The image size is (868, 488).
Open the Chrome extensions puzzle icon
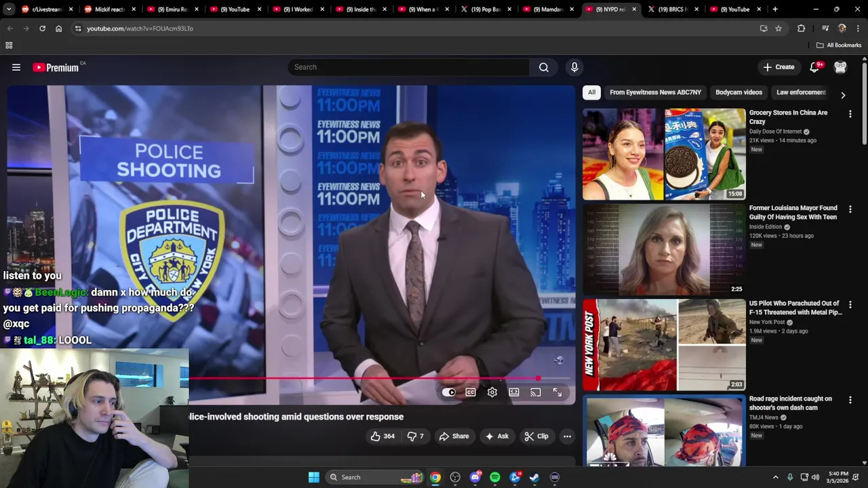[802, 28]
